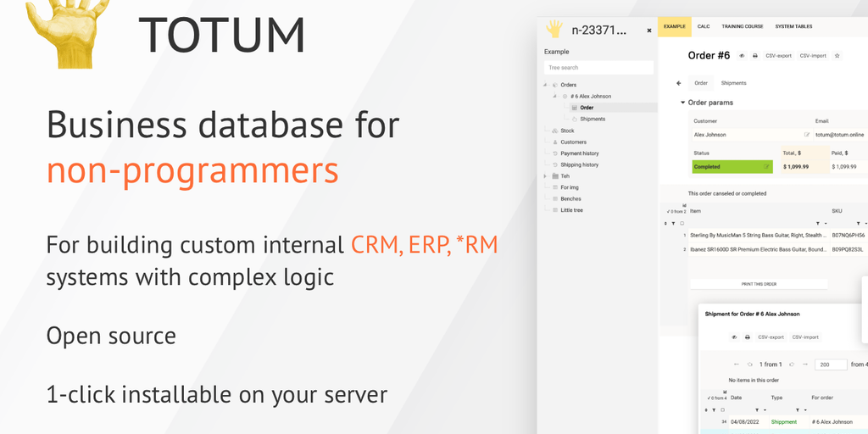The width and height of the screenshot is (868, 434).
Task: Click the Teh folder icon
Action: 555,176
